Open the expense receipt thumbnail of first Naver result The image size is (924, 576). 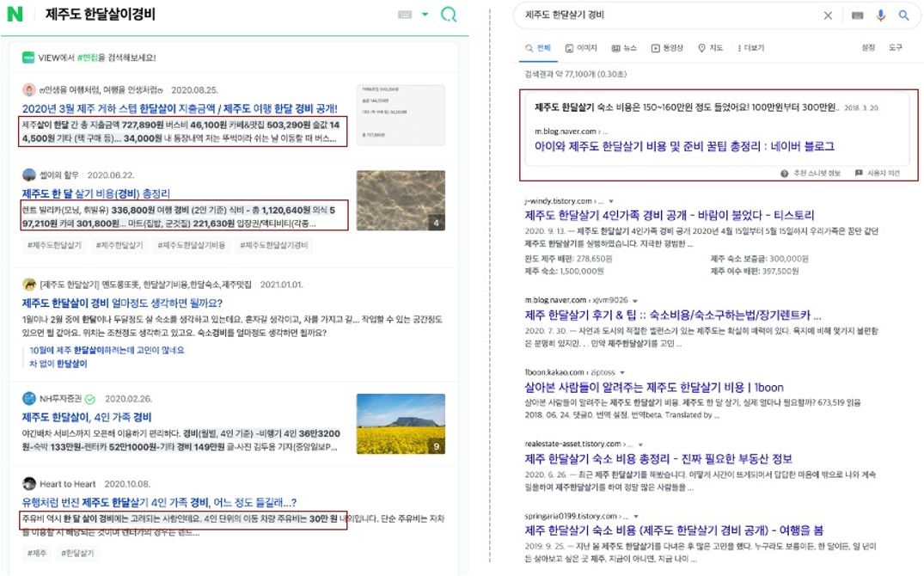[x=401, y=115]
